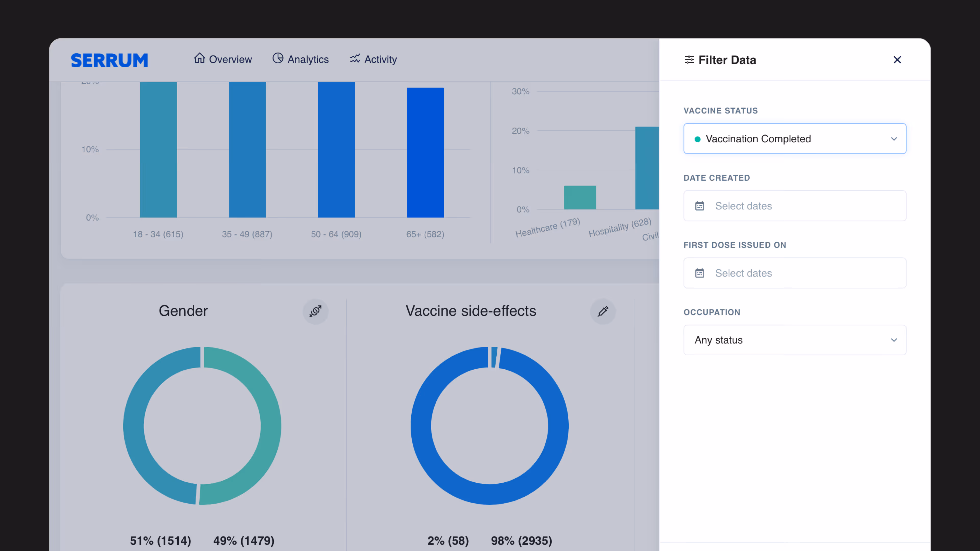This screenshot has height=551, width=980.
Task: Expand the Occupation Any status dropdown
Action: [x=794, y=340]
